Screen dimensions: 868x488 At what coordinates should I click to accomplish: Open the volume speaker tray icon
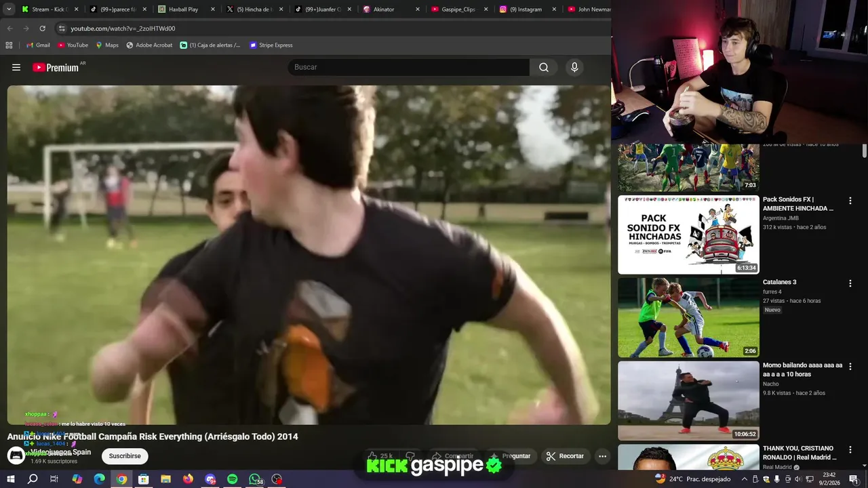[x=797, y=479]
